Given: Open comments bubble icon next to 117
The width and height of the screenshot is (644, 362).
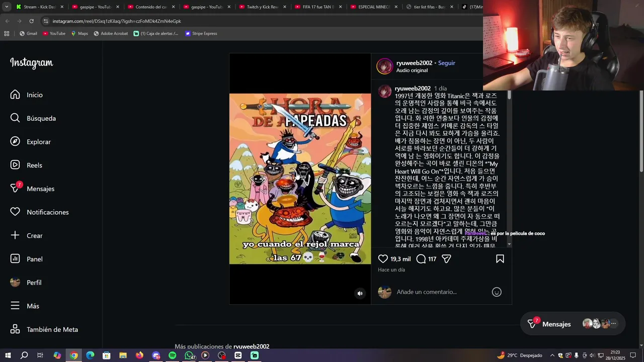Looking at the screenshot, I should click(x=421, y=259).
